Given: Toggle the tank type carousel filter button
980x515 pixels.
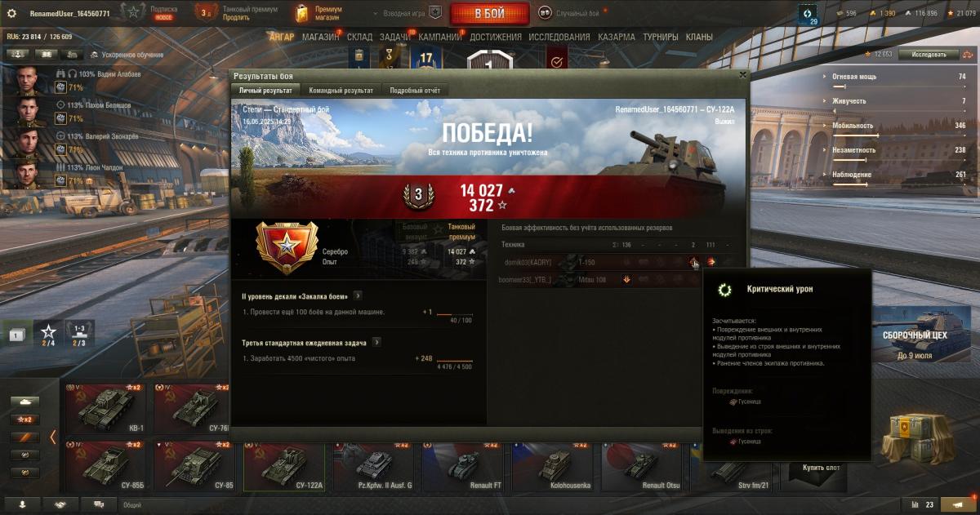Looking at the screenshot, I should click(x=24, y=402).
